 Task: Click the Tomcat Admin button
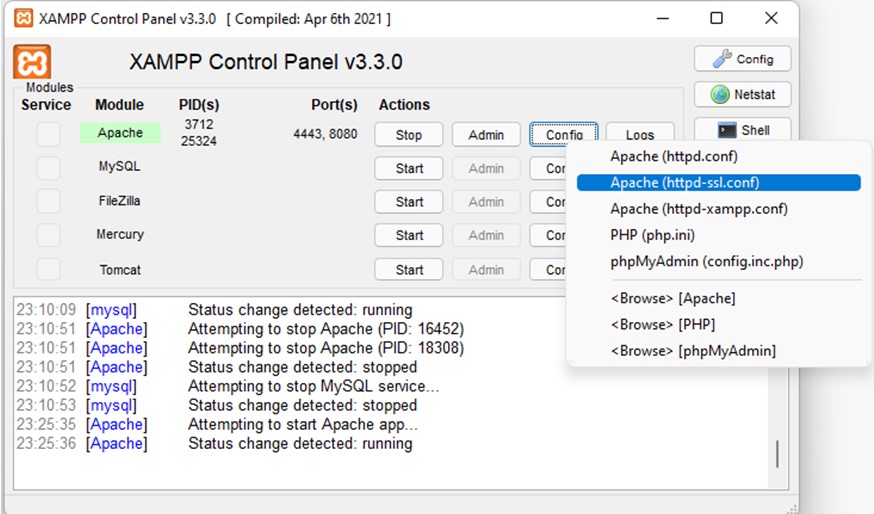click(486, 270)
